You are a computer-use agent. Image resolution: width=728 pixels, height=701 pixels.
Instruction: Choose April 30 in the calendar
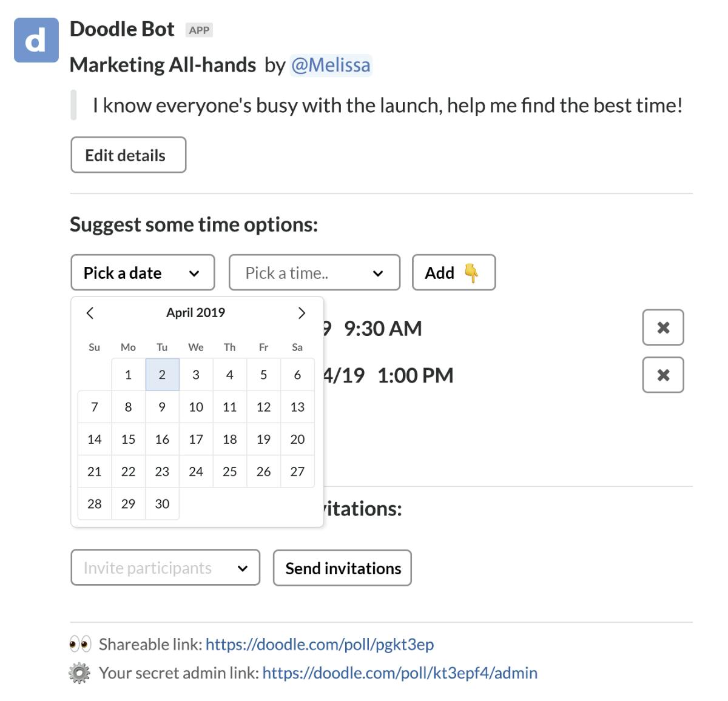point(162,503)
